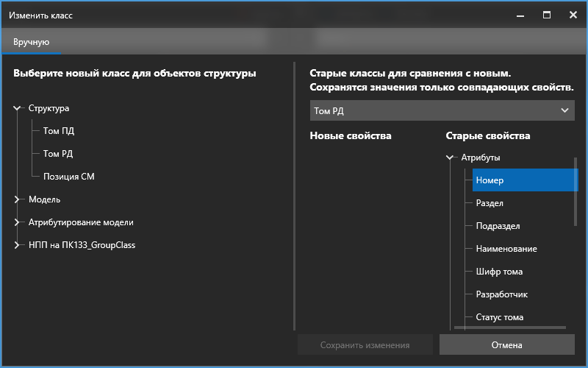Select the Подраздел attribute

point(498,226)
